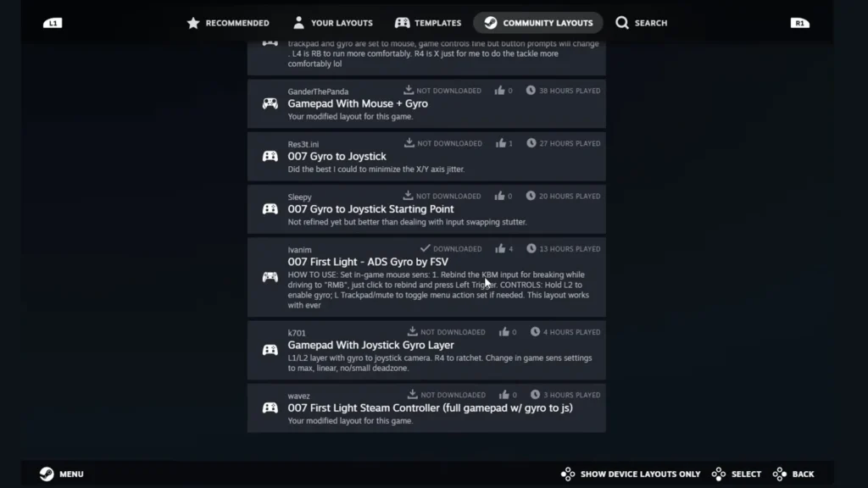The width and height of the screenshot is (868, 488).
Task: Click the Search magnifier icon
Action: click(x=622, y=23)
